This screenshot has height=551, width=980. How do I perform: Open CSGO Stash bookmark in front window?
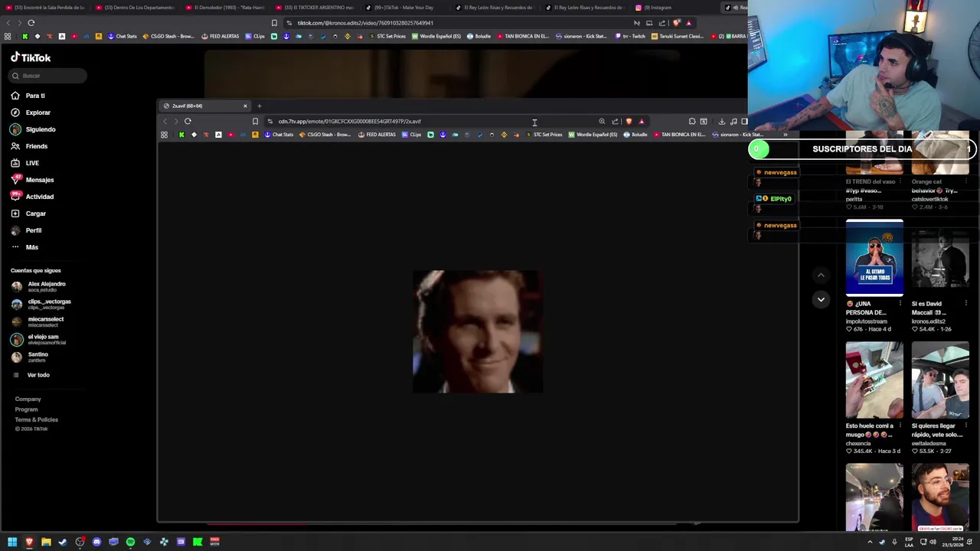(326, 135)
